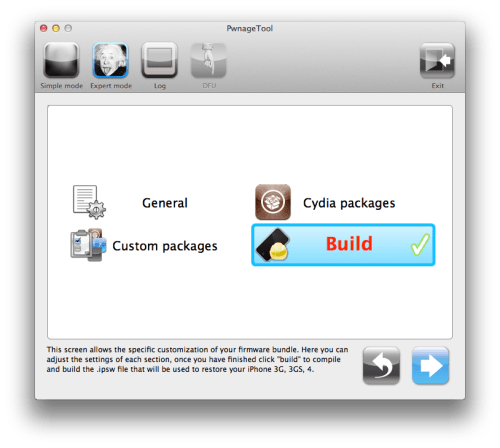Click the green checkmark on Build
Viewport: 500px width, 448px height.
click(x=420, y=245)
